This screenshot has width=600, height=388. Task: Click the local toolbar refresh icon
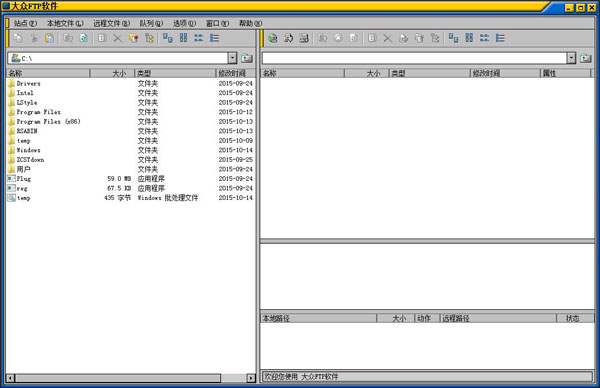pos(84,38)
